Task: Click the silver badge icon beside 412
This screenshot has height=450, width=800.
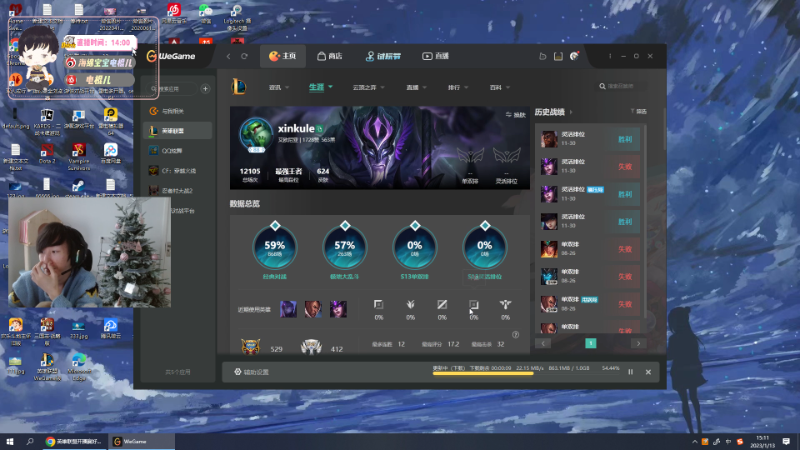Action: [311, 347]
